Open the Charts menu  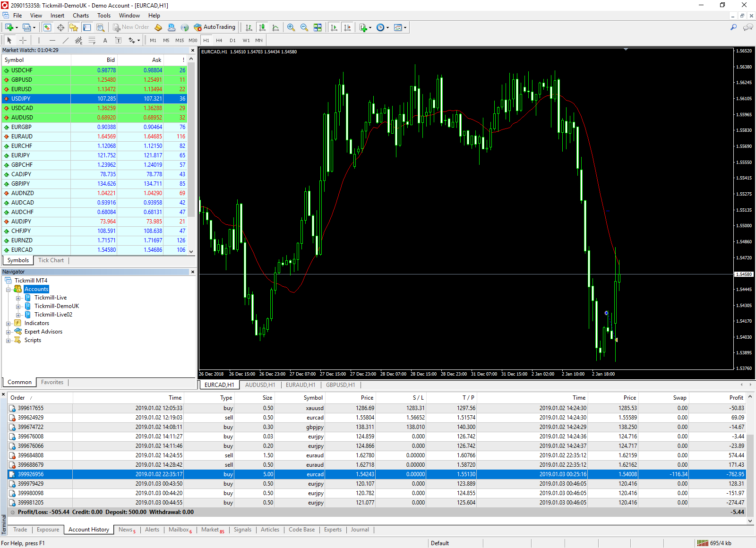click(x=81, y=16)
